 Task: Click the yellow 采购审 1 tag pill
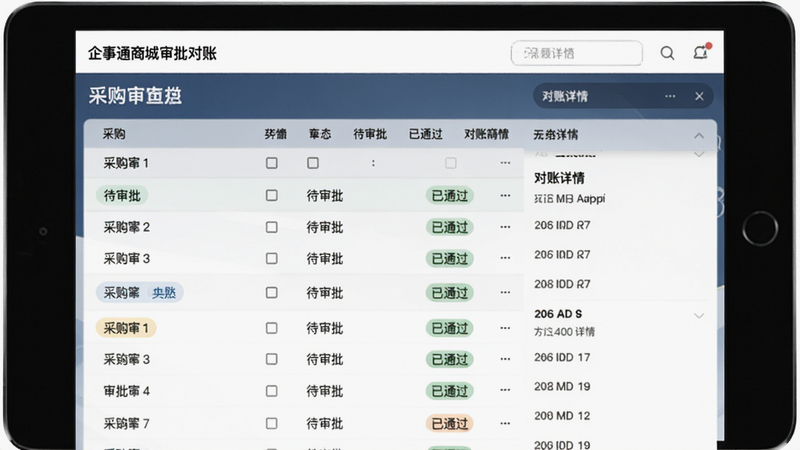(x=126, y=328)
